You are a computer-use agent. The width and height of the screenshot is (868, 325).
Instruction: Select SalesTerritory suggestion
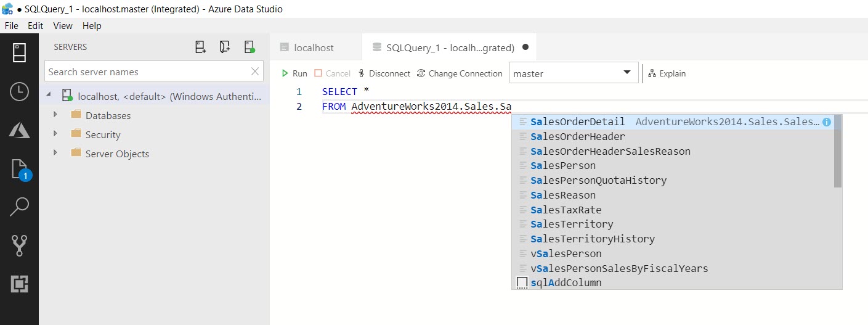[672, 224]
